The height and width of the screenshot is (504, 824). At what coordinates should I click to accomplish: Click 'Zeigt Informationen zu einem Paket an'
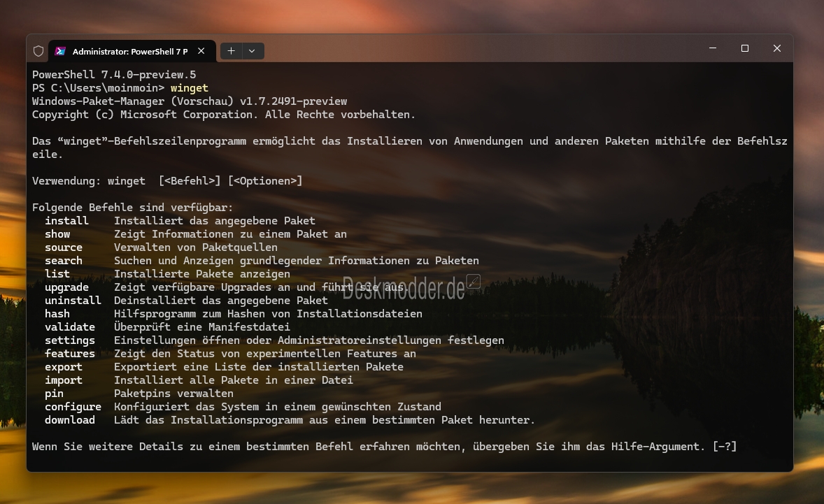click(x=231, y=234)
